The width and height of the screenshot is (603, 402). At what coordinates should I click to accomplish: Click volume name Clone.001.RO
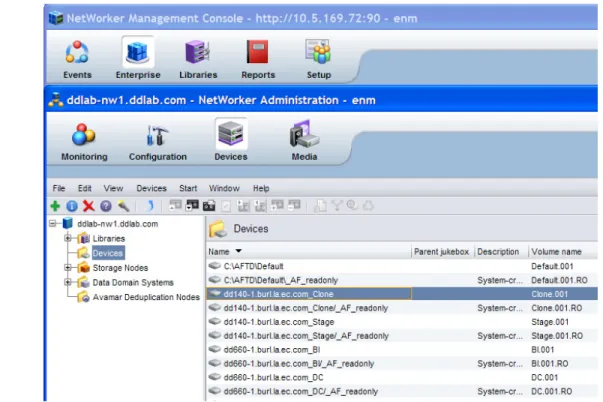pos(556,308)
